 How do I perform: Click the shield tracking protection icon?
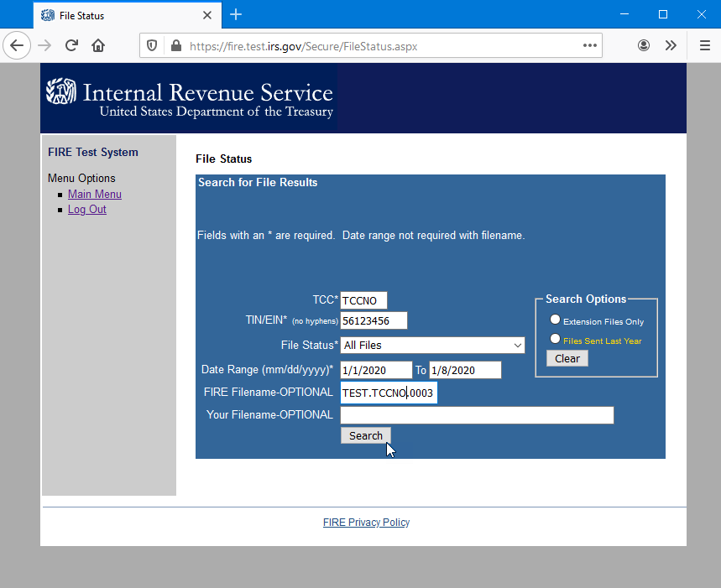[152, 46]
